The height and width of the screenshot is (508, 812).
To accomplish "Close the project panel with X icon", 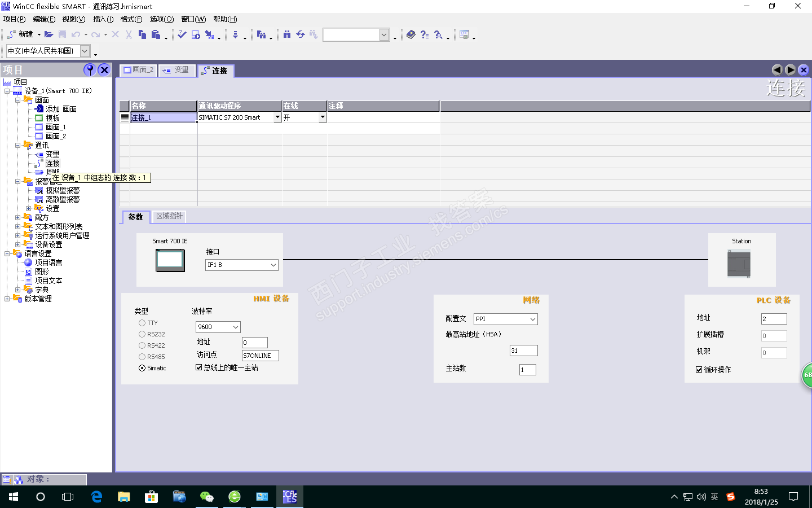I will (x=104, y=69).
